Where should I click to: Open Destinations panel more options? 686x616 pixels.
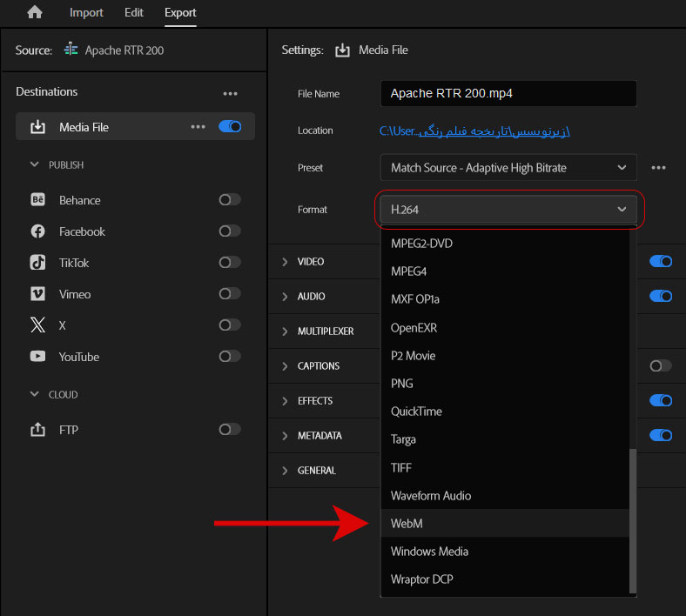tap(230, 94)
